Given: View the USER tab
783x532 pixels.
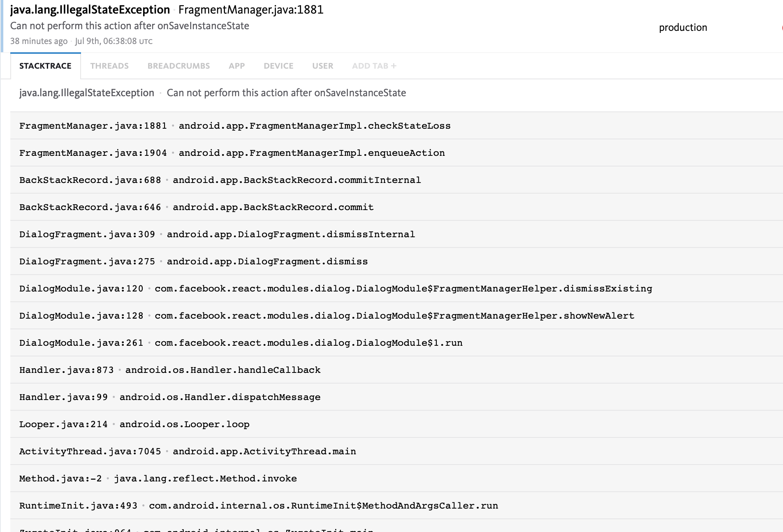Looking at the screenshot, I should 322,66.
